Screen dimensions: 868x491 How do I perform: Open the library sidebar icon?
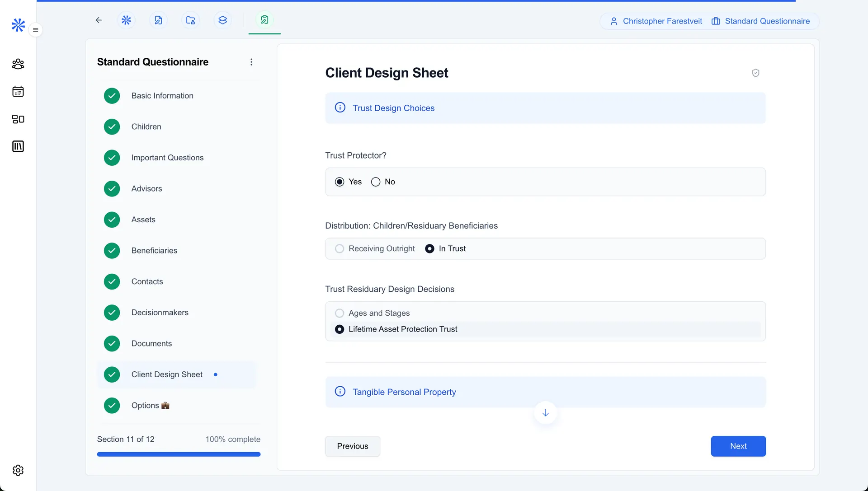click(x=18, y=146)
